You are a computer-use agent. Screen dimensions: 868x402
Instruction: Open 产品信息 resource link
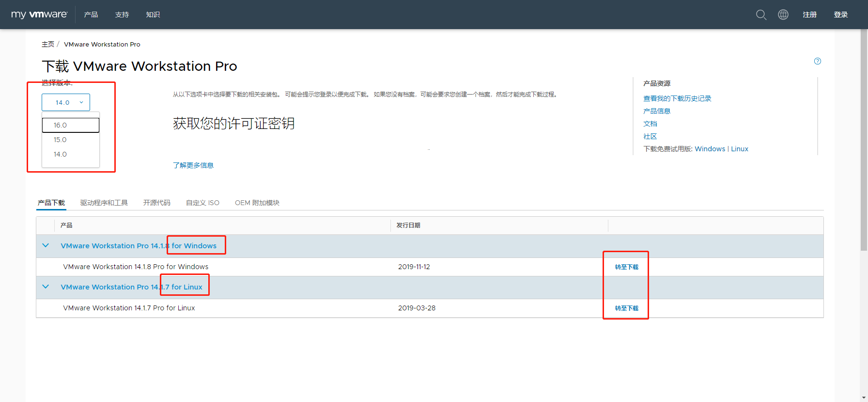pyautogui.click(x=657, y=111)
